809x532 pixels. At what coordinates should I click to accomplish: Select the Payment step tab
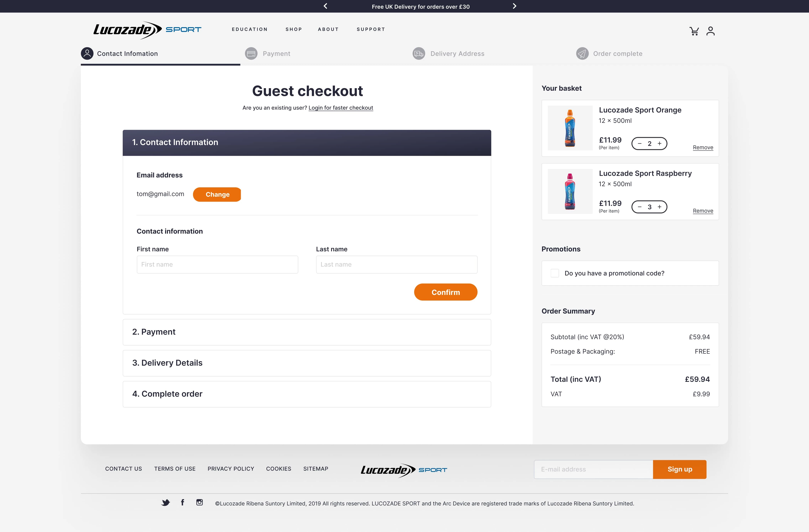[268, 54]
